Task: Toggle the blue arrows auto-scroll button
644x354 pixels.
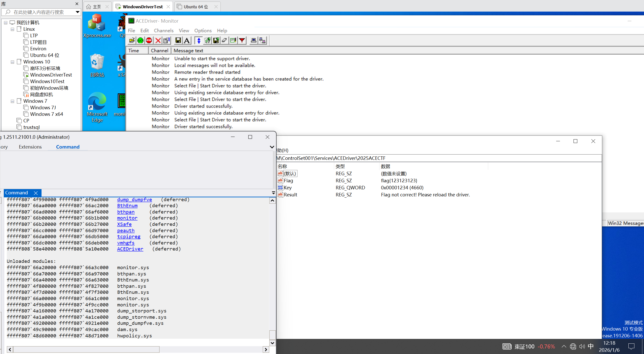Action: pyautogui.click(x=199, y=41)
